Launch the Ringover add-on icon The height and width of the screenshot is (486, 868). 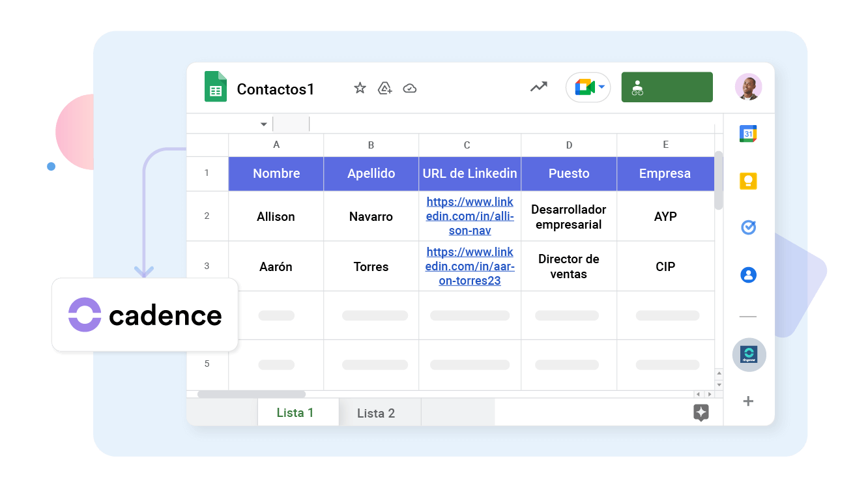pos(748,354)
